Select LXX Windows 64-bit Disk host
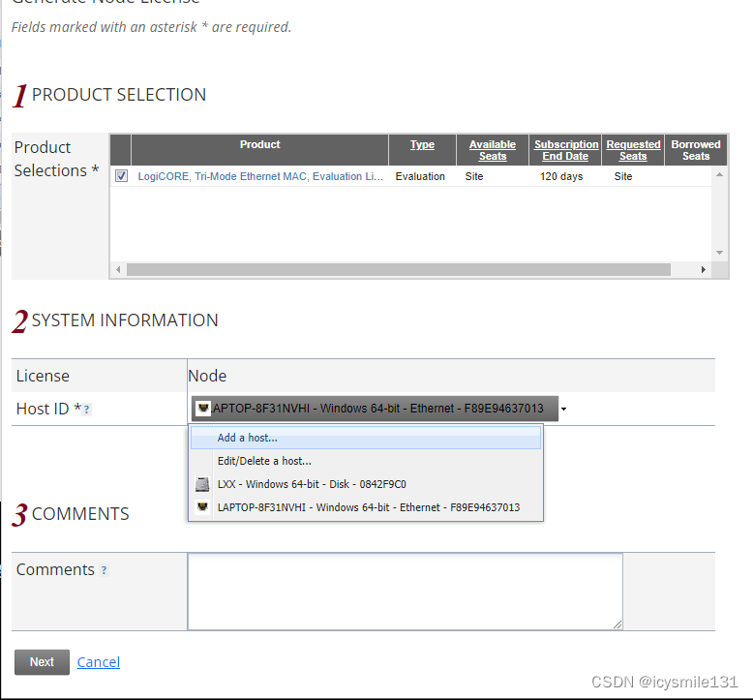The height and width of the screenshot is (700, 753). tap(366, 484)
